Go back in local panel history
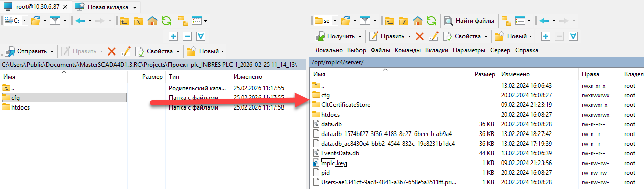Viewport: 644px width, 189px height. click(x=80, y=21)
